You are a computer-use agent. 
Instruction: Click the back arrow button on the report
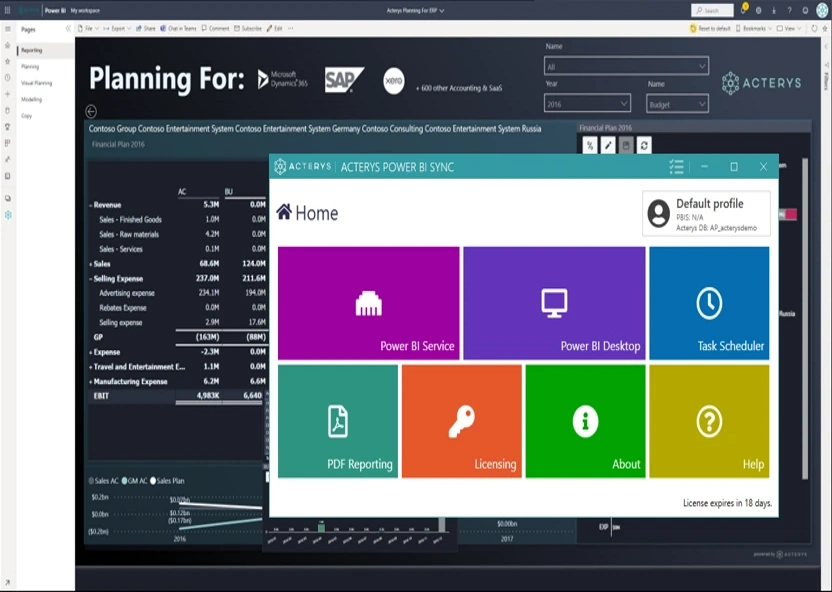pyautogui.click(x=91, y=111)
